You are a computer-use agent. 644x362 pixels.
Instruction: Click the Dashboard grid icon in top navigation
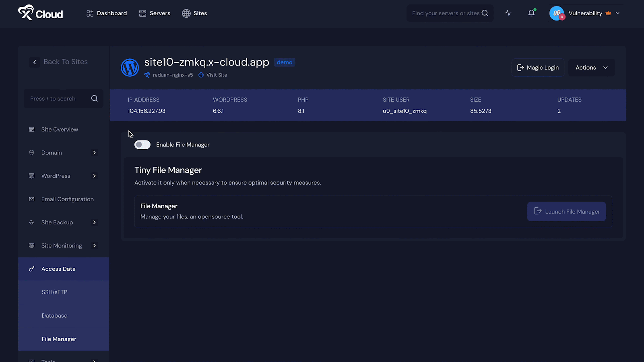pyautogui.click(x=89, y=13)
